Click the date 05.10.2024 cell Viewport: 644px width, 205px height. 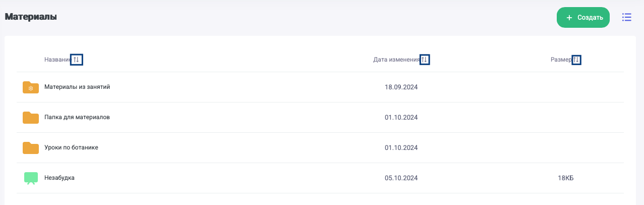401,178
